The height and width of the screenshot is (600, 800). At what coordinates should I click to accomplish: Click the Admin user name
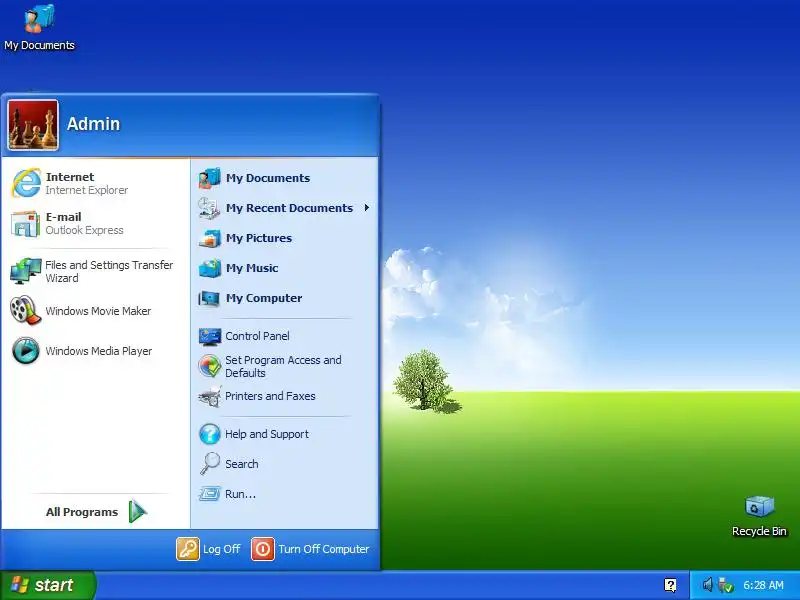[x=93, y=124]
